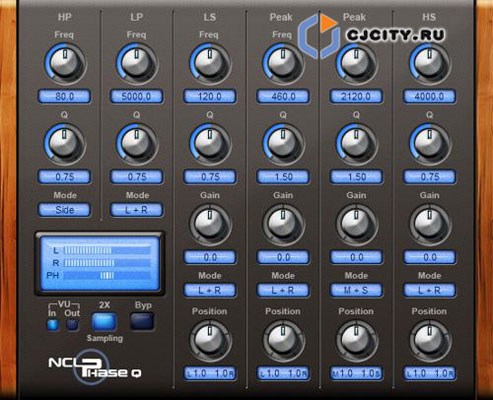This screenshot has width=493, height=400.
Task: Select the Q value 1.50 under 460.0
Action: pyautogui.click(x=283, y=177)
